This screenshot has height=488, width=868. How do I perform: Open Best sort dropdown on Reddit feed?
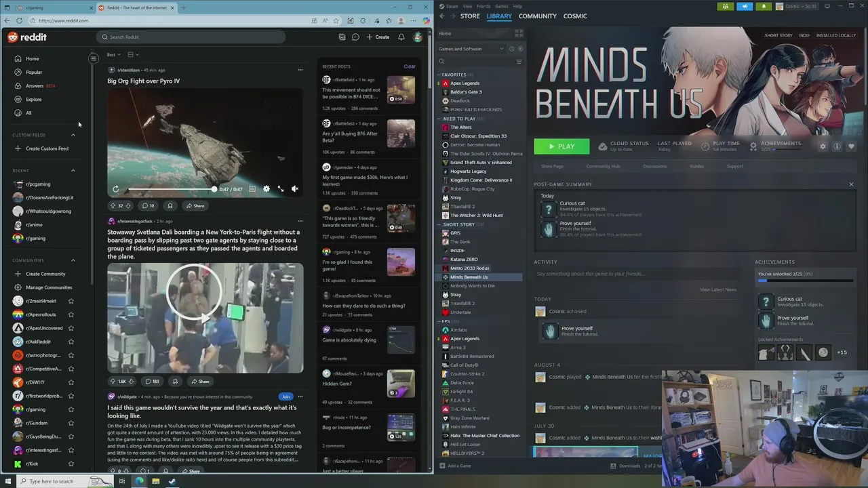(x=113, y=55)
